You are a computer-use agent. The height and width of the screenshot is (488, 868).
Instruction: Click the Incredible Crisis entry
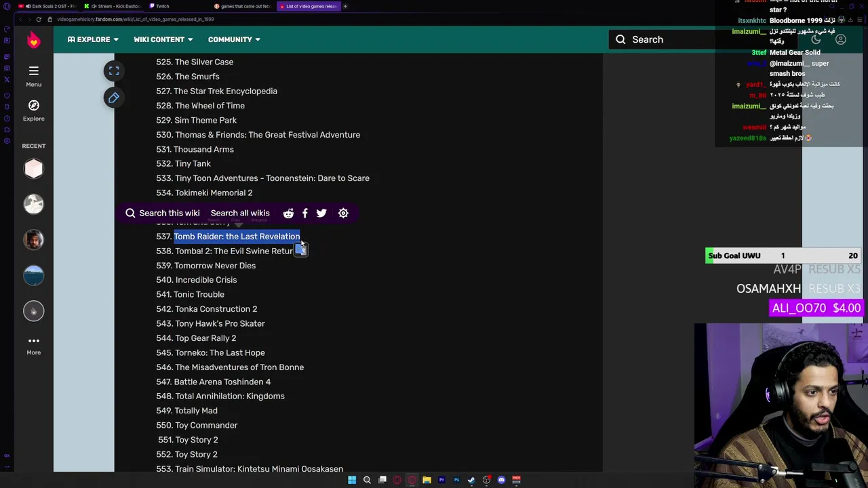coord(206,280)
